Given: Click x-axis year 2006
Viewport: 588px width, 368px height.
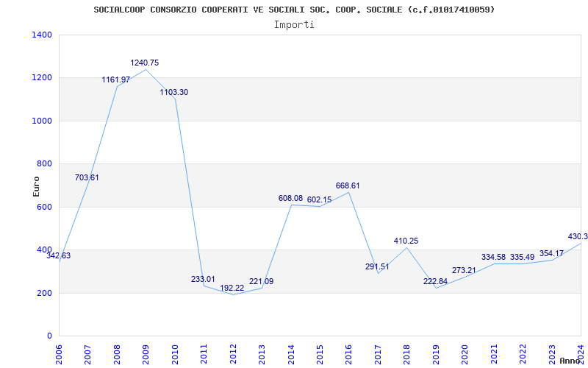Looking at the screenshot, I should click(x=59, y=354).
